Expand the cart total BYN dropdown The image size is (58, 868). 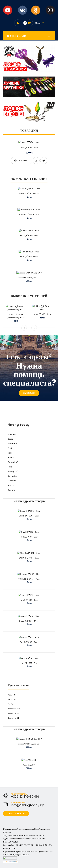click(40, 23)
